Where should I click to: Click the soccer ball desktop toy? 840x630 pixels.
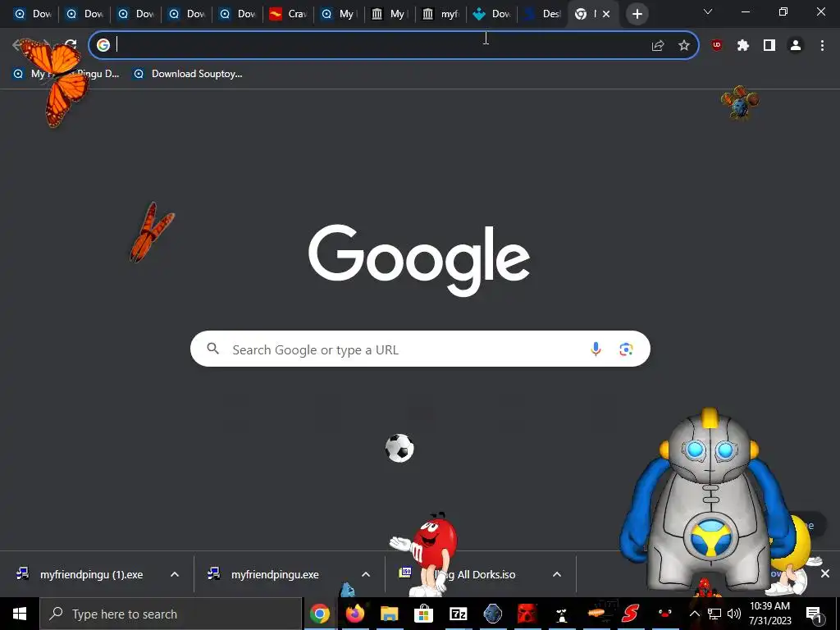tap(399, 448)
